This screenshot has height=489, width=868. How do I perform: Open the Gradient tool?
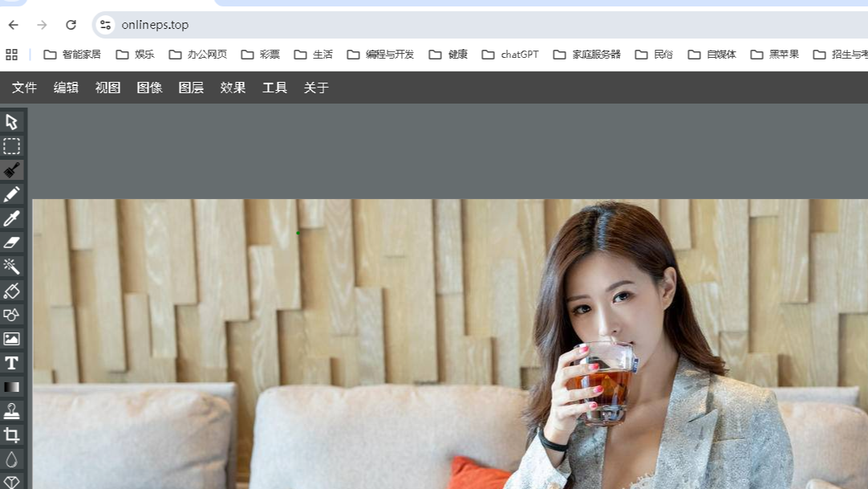(11, 387)
